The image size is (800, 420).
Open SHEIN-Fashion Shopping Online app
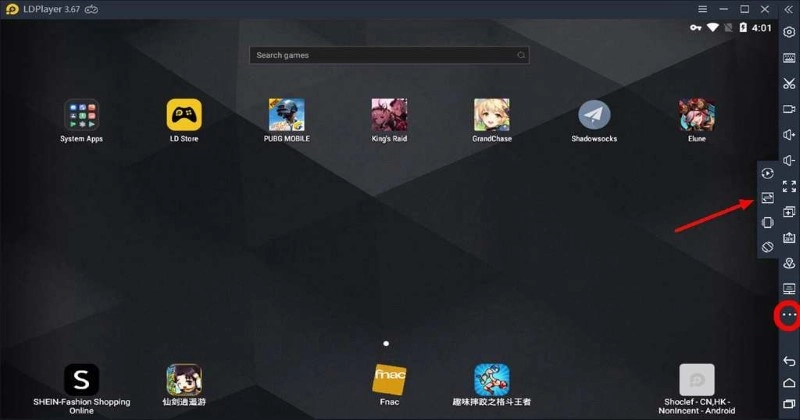[x=81, y=380]
